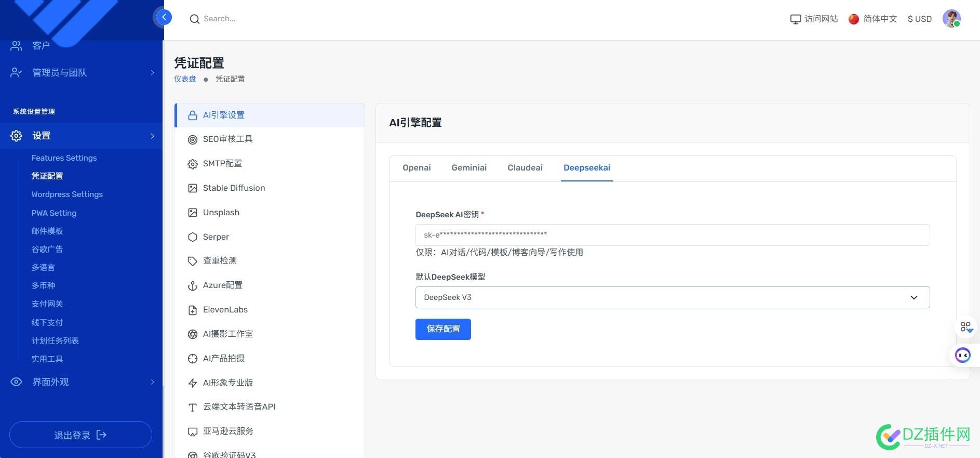Click the gear icon beside SMTP配置
This screenshot has height=458, width=980.
pyautogui.click(x=192, y=164)
